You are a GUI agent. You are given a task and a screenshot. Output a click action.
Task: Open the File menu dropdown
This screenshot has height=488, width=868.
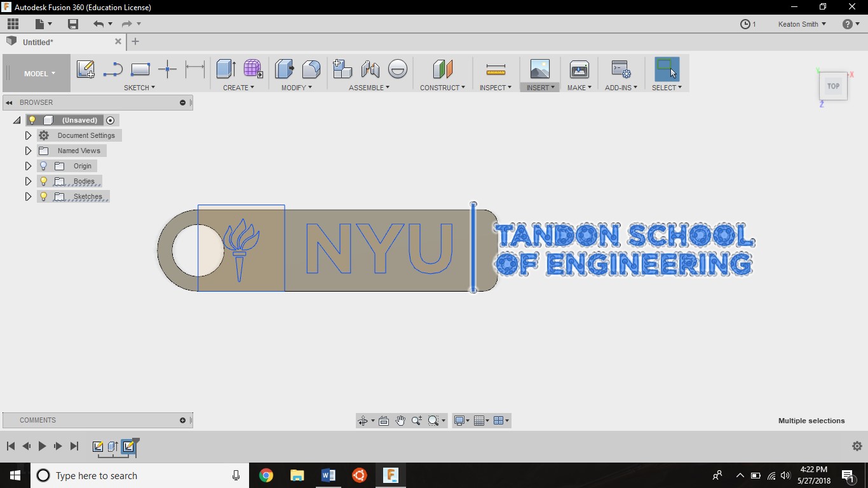coord(43,24)
